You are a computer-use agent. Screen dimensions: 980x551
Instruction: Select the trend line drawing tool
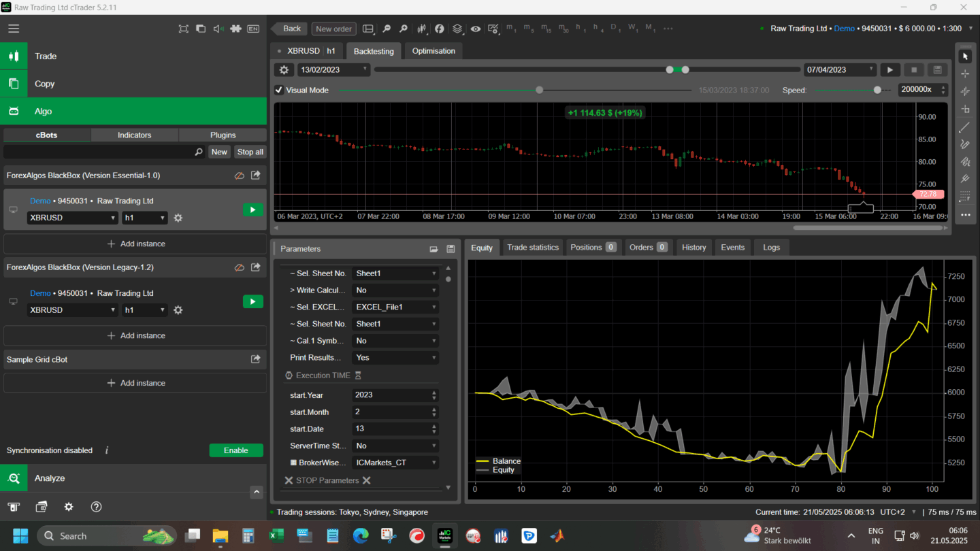tap(964, 127)
